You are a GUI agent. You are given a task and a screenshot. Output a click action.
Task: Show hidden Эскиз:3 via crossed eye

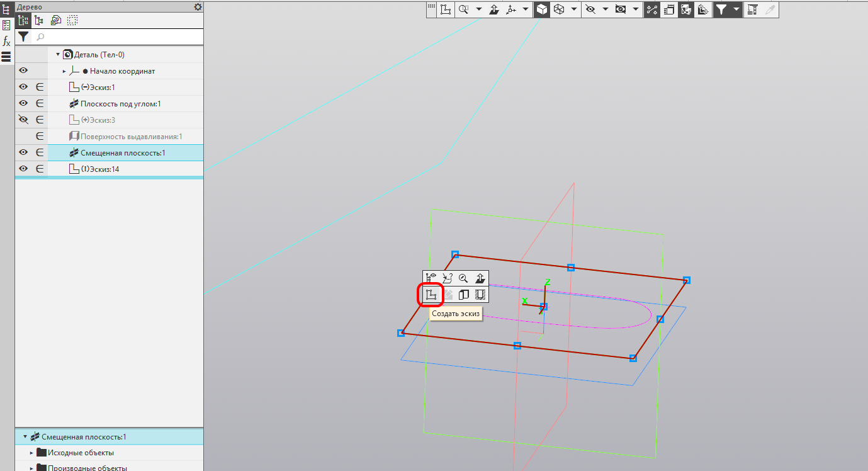pos(23,120)
